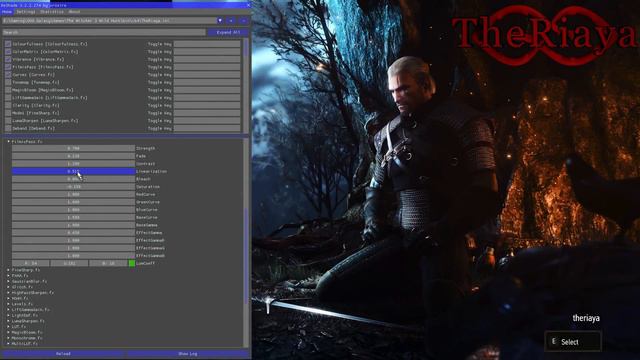
Task: Click the minus button to remove preset
Action: pyautogui.click(x=244, y=20)
